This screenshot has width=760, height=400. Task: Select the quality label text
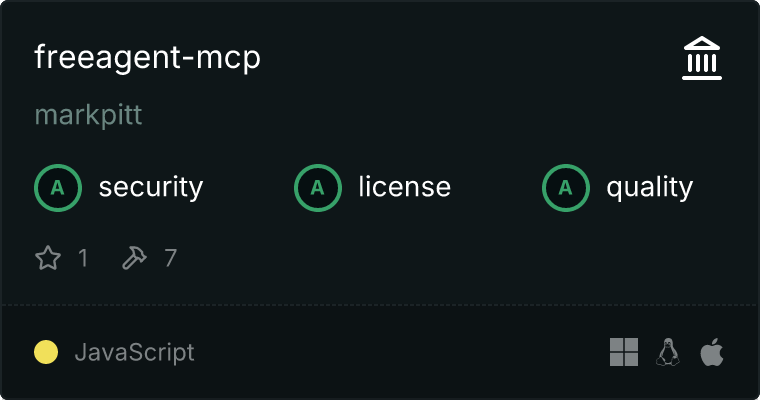(649, 188)
